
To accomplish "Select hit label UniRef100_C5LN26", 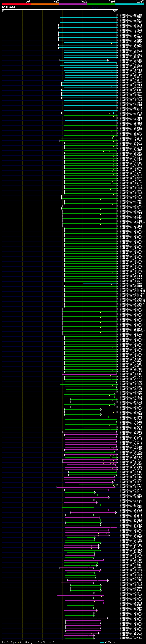I will (x=131, y=462).
